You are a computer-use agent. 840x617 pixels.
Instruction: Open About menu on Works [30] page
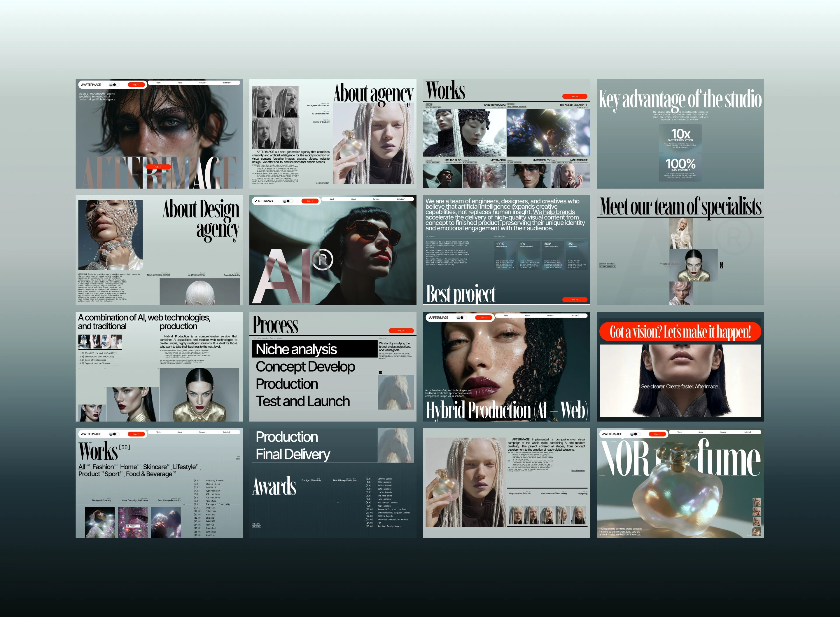pos(180,432)
